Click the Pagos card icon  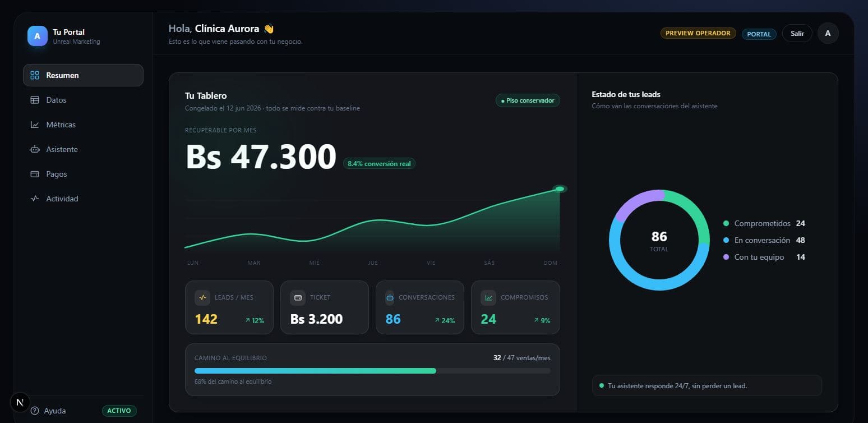[35, 174]
